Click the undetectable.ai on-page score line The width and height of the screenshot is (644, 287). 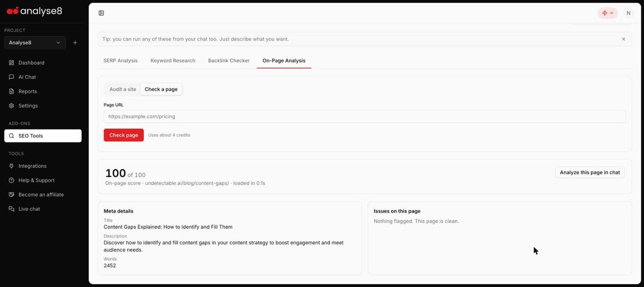[x=185, y=183]
